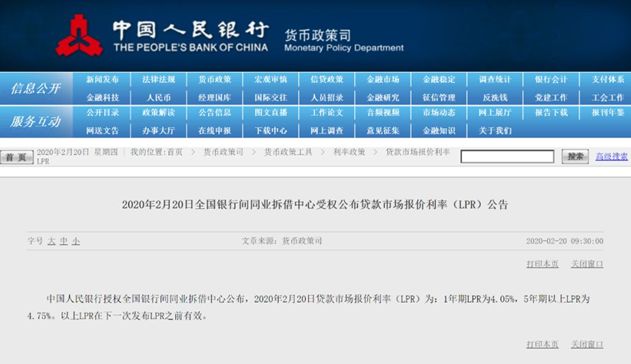This screenshot has height=364, width=631.
Task: Go to the 人民币 section
Action: 159,97
